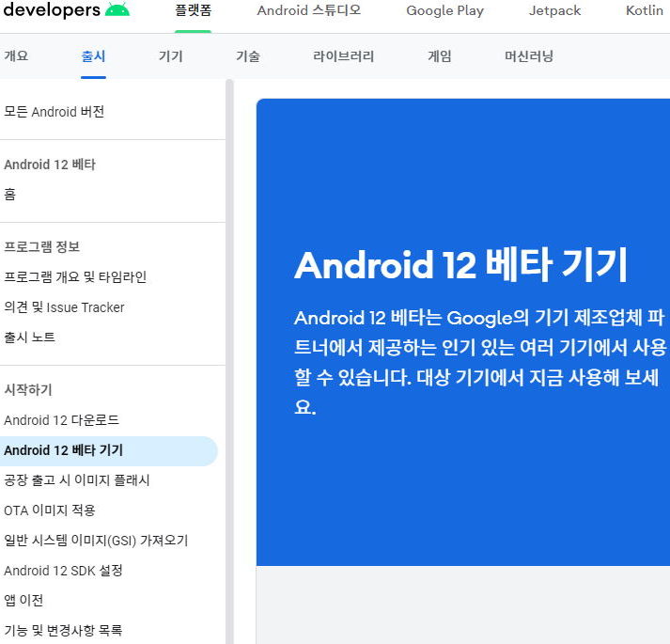Click the banner description paragraph
Image resolution: width=670 pixels, height=644 pixels.
(479, 363)
